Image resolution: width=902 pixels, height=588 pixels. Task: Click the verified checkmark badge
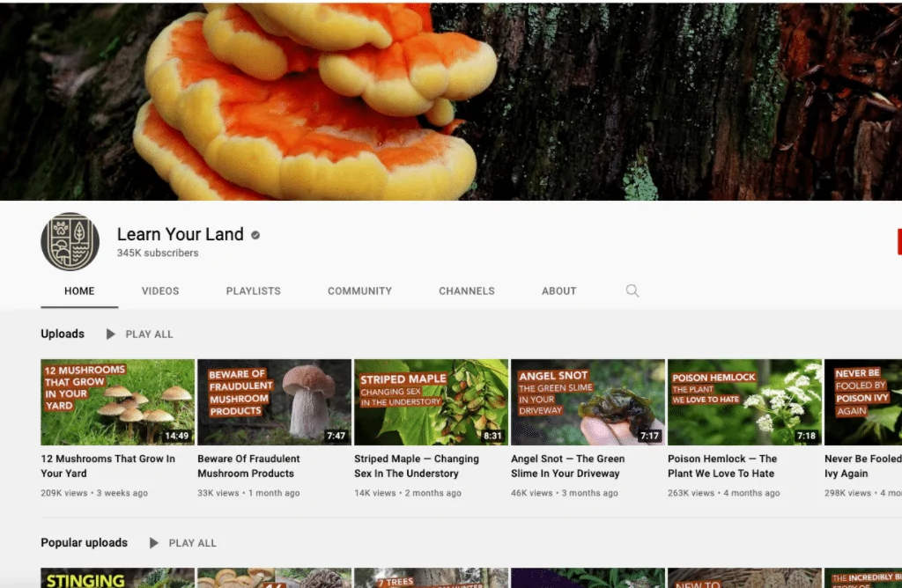[x=255, y=235]
